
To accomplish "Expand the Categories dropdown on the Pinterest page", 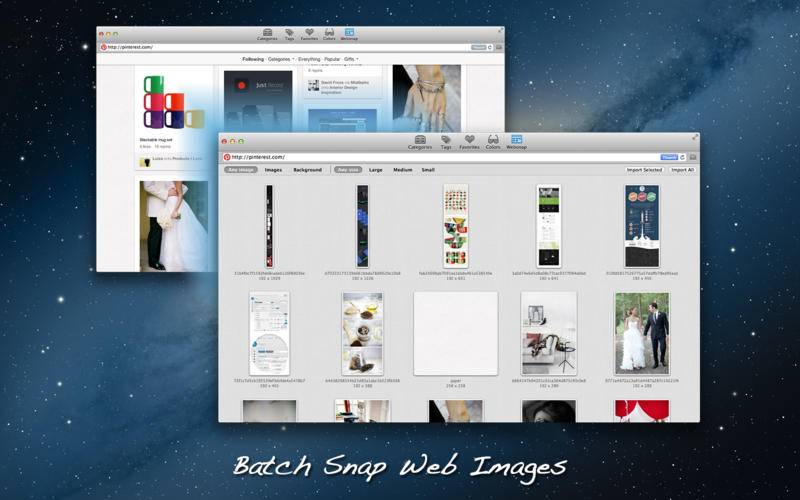I will (281, 59).
